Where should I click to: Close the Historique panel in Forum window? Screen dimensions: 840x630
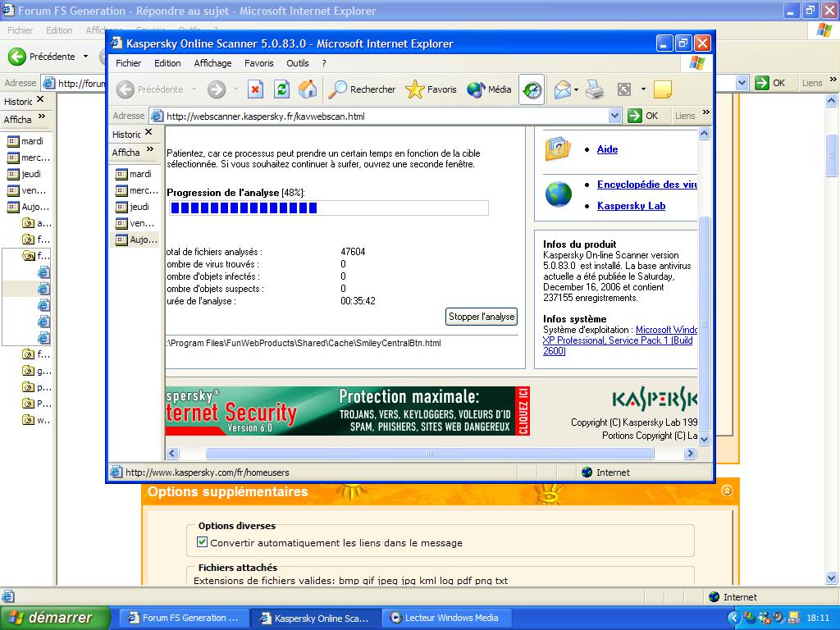[40, 99]
